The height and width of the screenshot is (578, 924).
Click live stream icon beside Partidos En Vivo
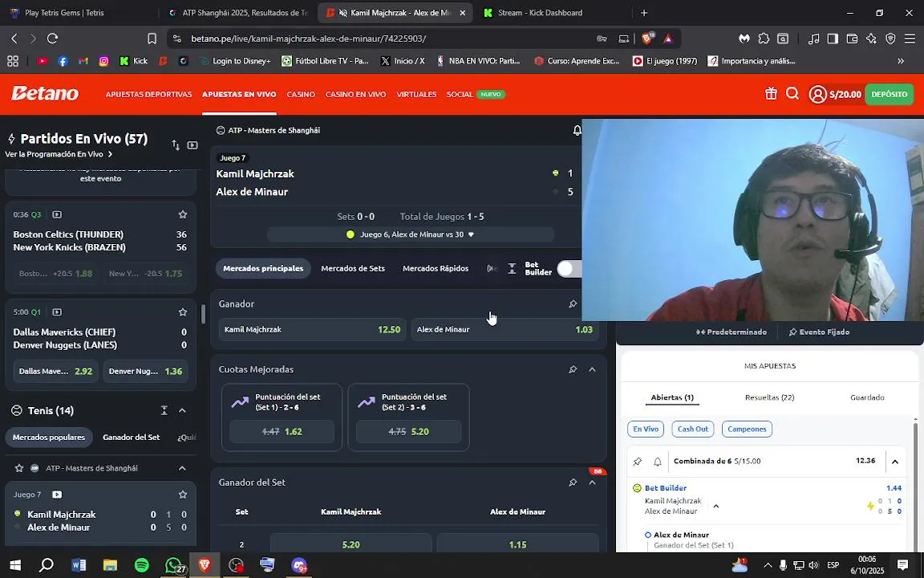tap(192, 145)
